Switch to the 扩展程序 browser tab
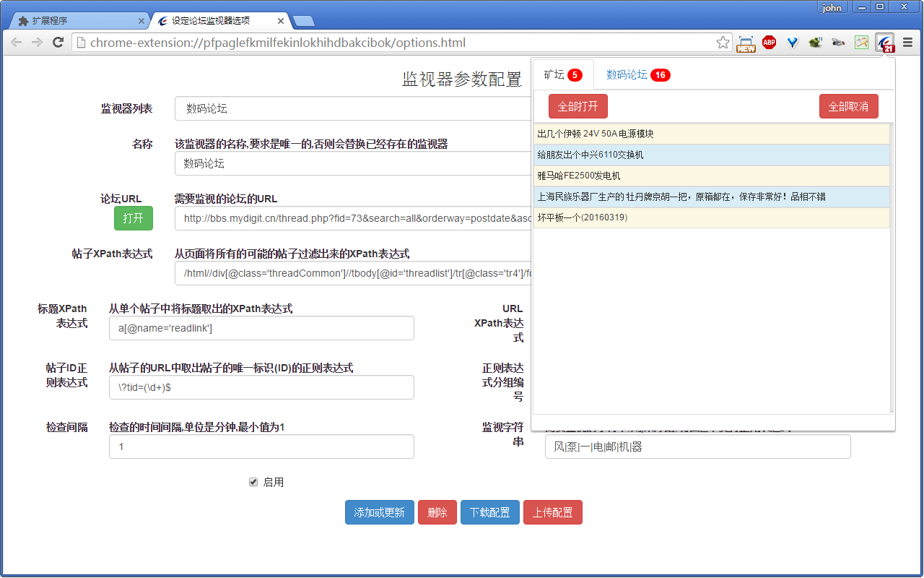Screen dimensions: 924x578 78,21
